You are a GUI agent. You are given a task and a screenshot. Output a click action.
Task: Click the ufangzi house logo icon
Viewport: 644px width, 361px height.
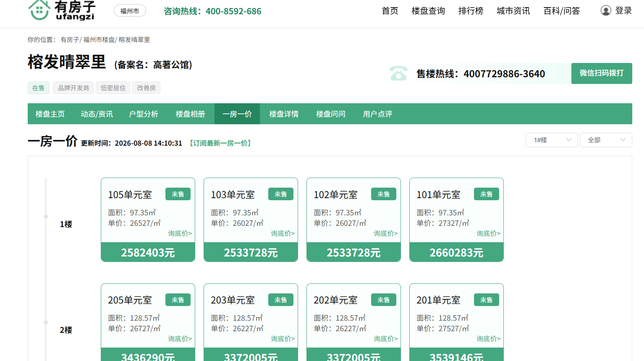39,10
